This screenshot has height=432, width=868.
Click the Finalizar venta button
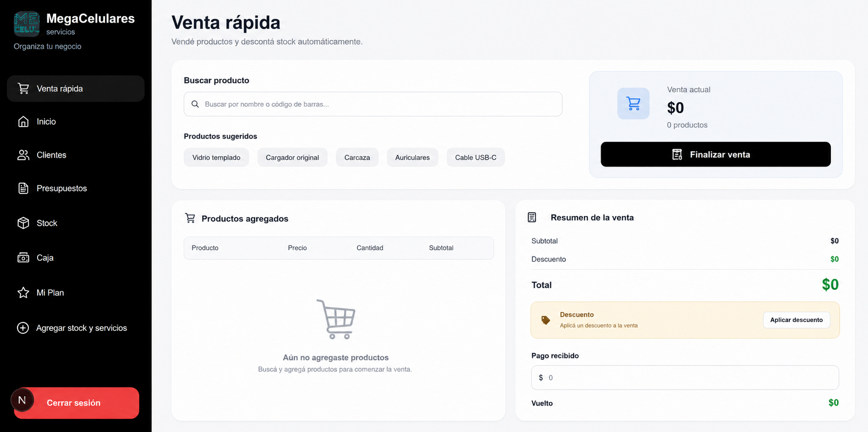coord(716,154)
